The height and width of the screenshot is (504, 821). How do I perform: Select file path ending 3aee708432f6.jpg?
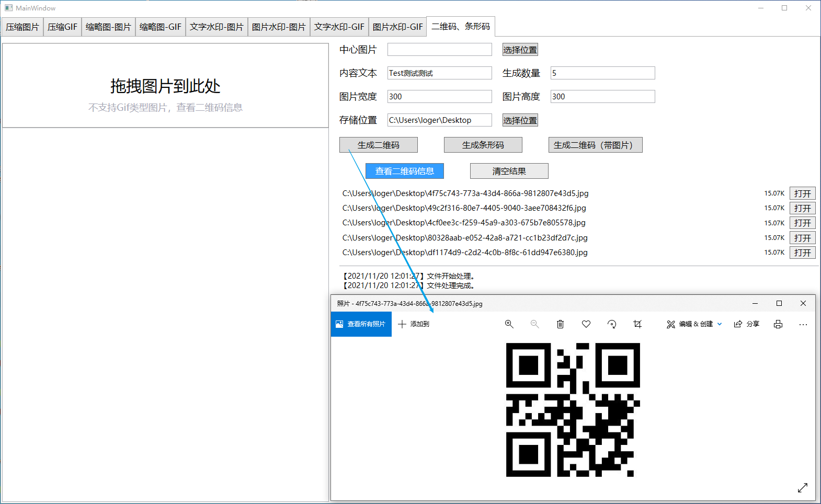(464, 208)
